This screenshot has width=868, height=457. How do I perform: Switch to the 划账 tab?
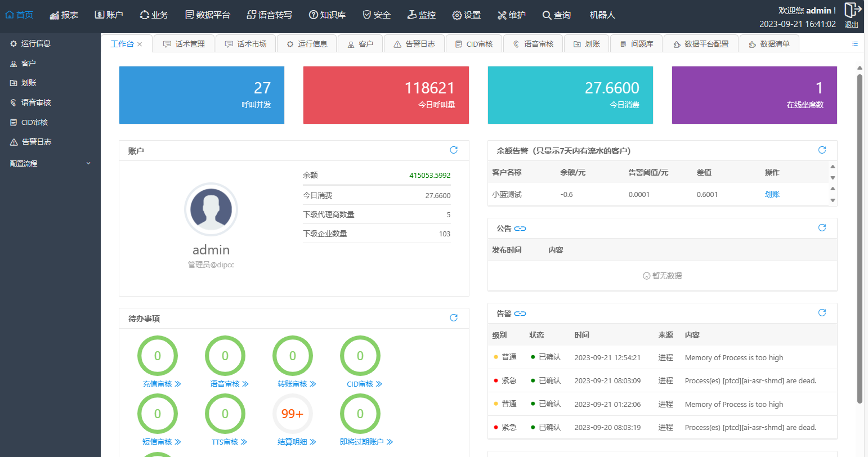click(587, 44)
